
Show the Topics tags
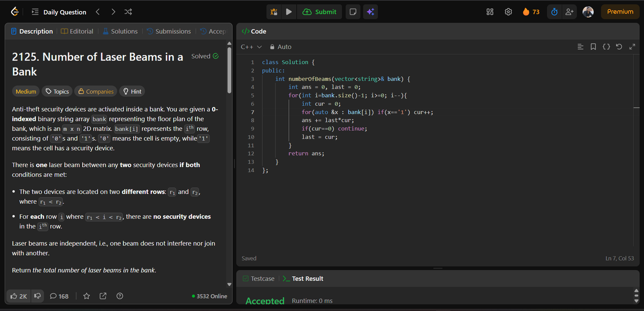coord(57,92)
